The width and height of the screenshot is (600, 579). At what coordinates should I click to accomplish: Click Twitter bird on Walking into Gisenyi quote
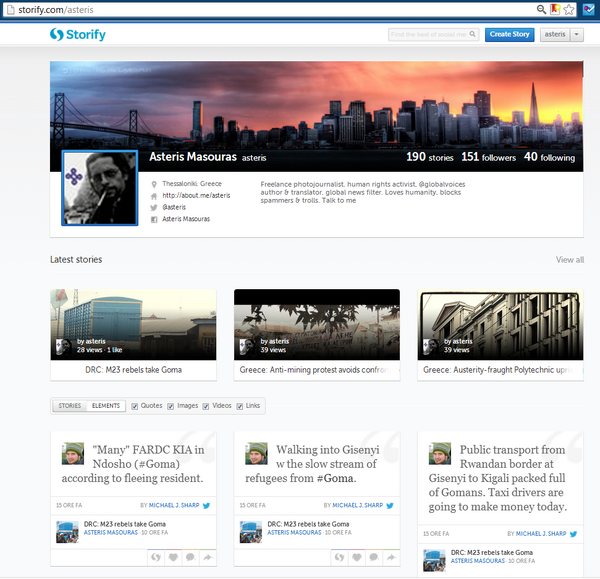coord(390,506)
